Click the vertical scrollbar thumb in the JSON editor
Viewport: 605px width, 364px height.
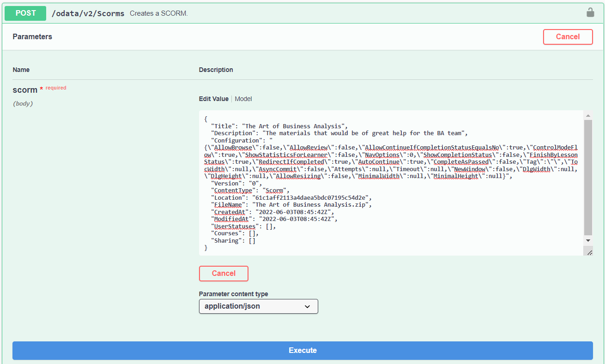tap(588, 178)
